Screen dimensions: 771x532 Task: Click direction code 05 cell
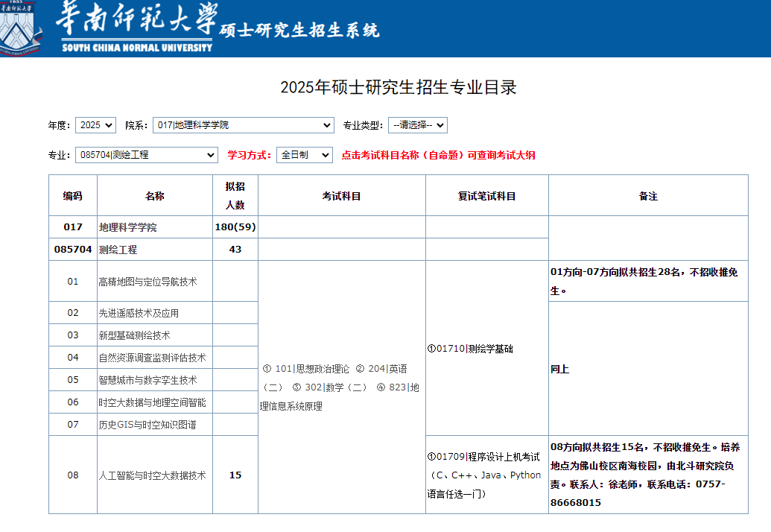[x=73, y=379]
